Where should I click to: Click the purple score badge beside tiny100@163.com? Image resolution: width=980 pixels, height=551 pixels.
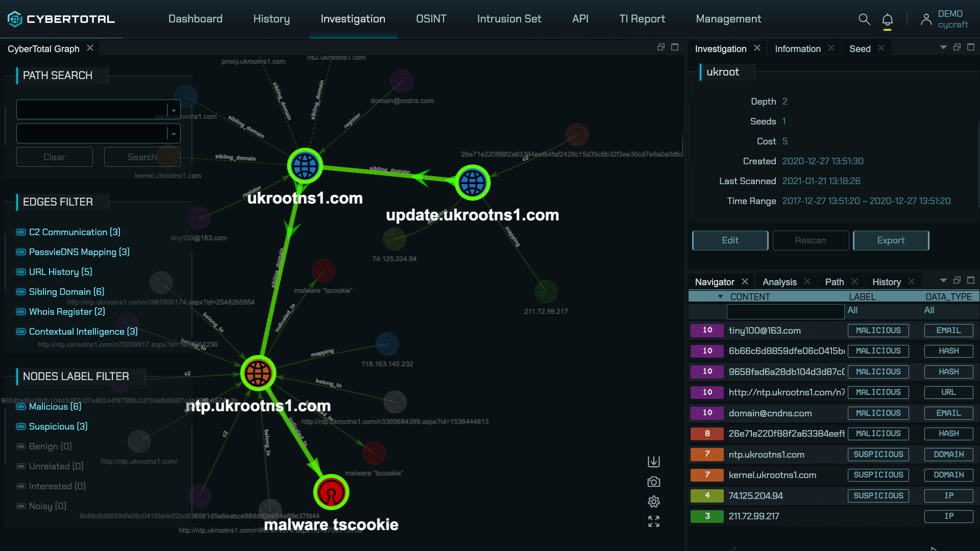click(706, 330)
